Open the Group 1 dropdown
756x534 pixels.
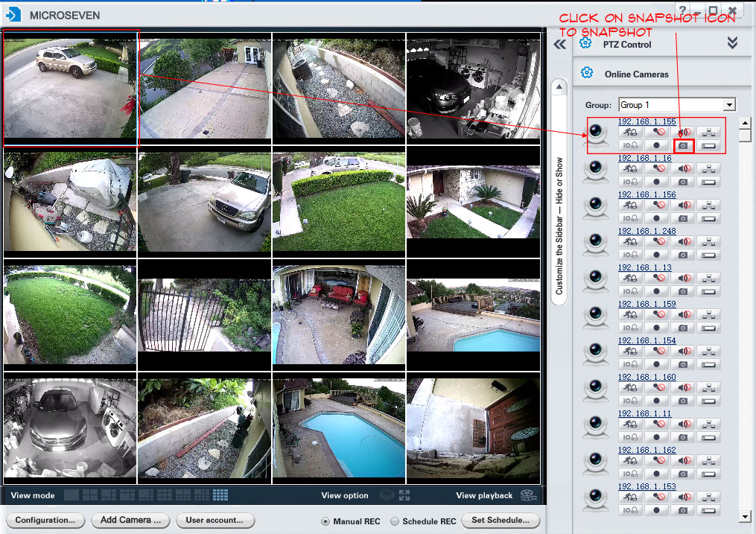729,104
